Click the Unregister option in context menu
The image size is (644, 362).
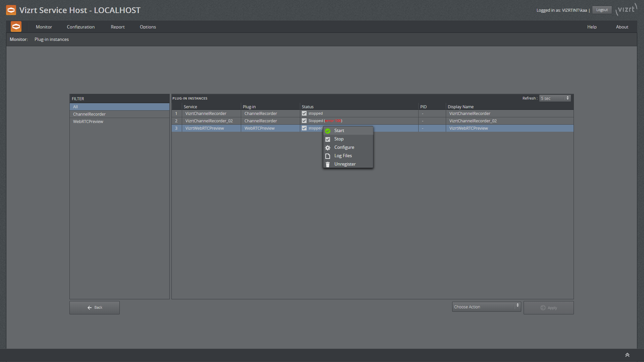pyautogui.click(x=345, y=164)
